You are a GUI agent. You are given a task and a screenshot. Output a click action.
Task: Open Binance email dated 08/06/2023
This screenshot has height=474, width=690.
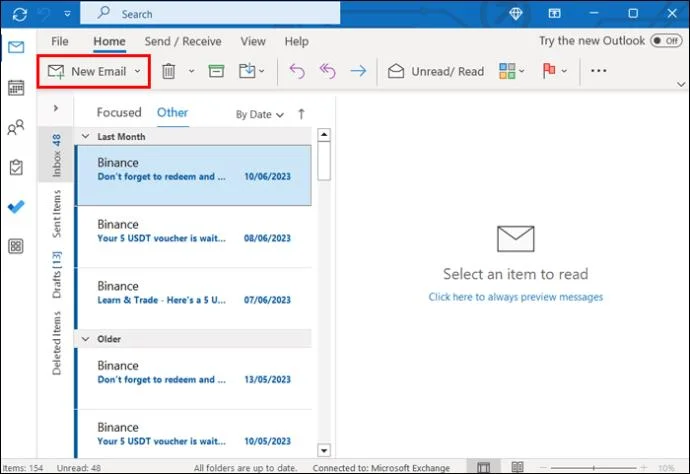click(x=194, y=237)
